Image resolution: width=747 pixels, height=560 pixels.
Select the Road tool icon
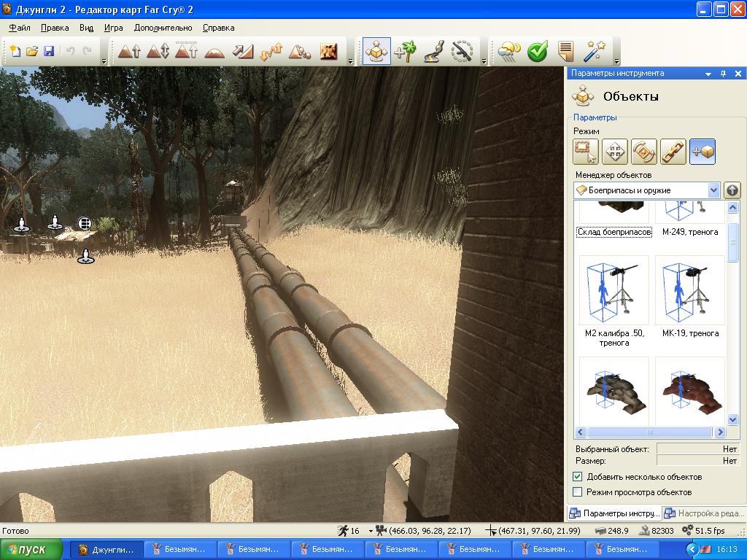tap(434, 51)
